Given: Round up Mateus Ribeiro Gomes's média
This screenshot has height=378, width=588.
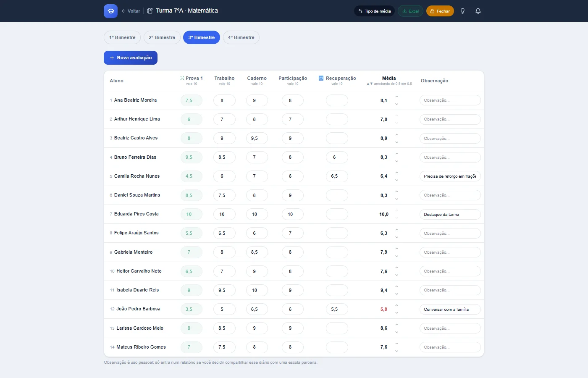Looking at the screenshot, I should (x=396, y=344).
